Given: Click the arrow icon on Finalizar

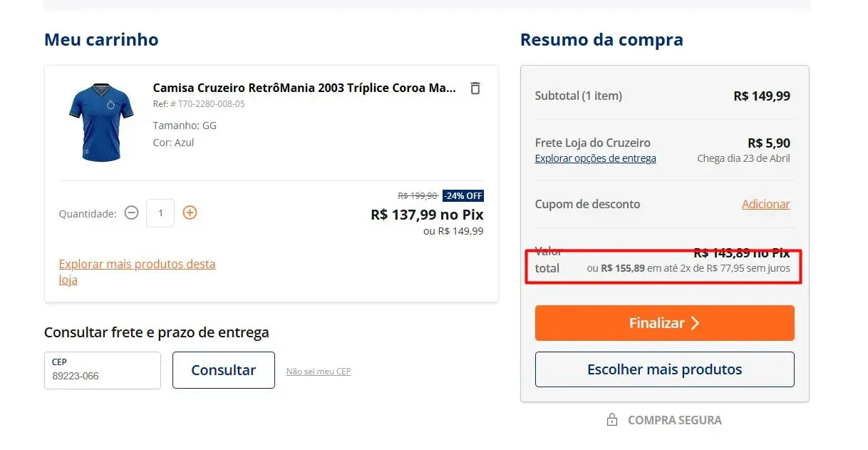Looking at the screenshot, I should (695, 323).
